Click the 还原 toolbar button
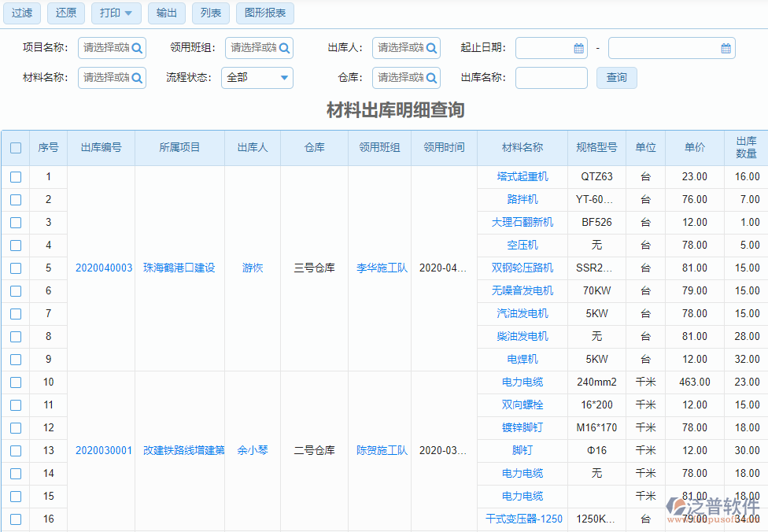Viewport: 768px width, 532px height. click(65, 13)
